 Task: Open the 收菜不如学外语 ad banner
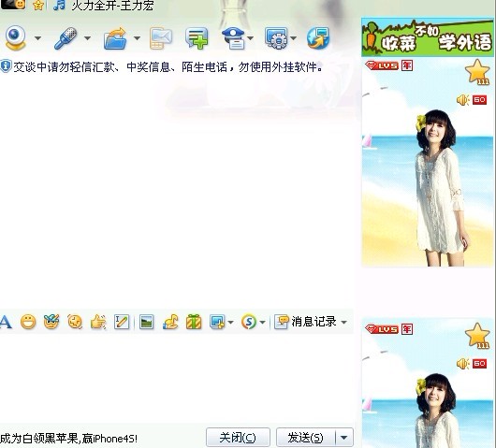(428, 37)
